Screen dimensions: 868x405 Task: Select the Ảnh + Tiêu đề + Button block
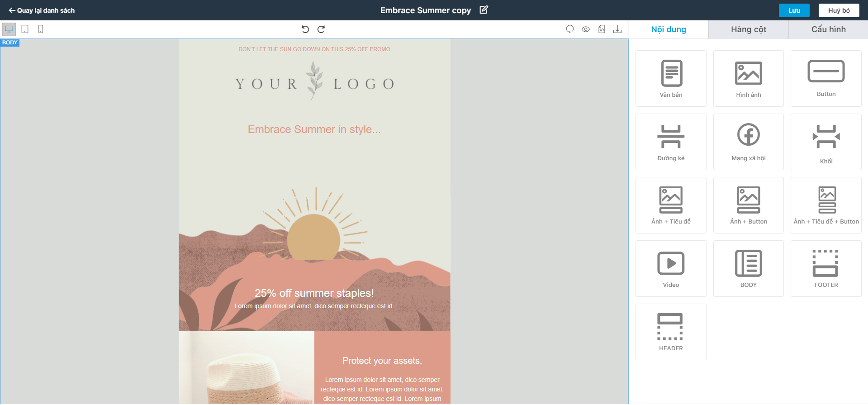tap(826, 205)
